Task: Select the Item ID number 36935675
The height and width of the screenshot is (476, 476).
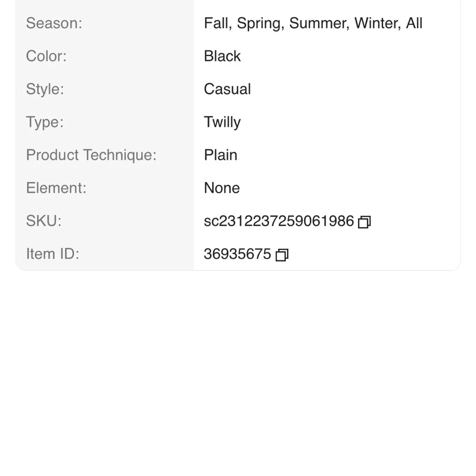Action: point(238,254)
